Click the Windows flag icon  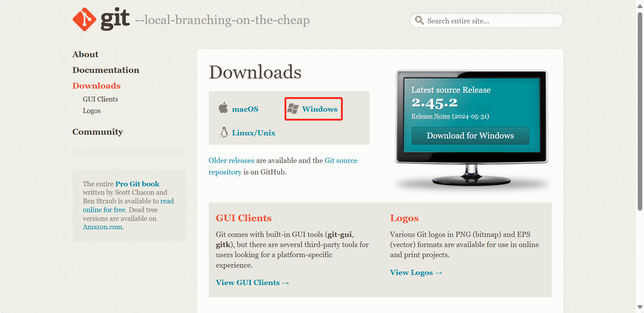(293, 109)
